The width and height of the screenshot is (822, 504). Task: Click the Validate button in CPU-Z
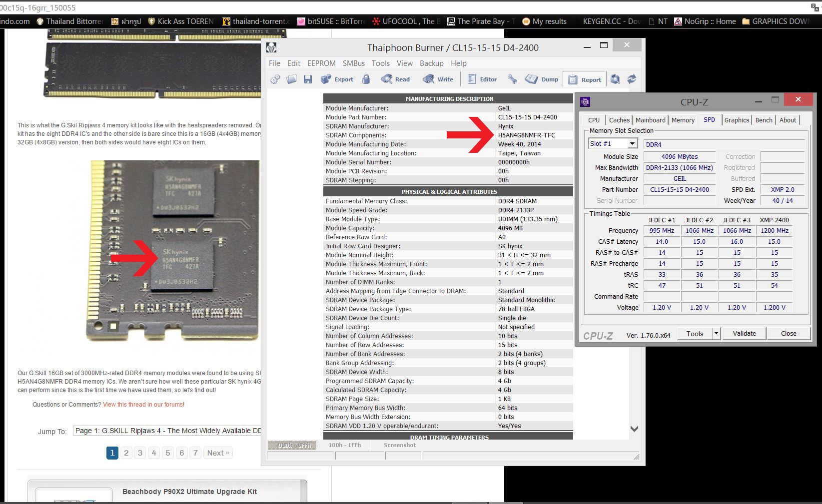click(x=744, y=334)
